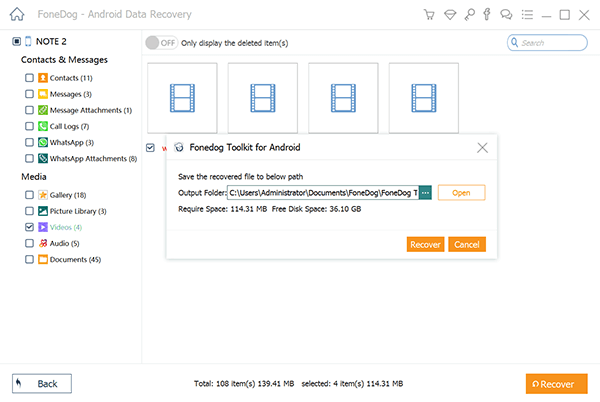Click the Media section heading
The height and width of the screenshot is (402, 600).
34,177
